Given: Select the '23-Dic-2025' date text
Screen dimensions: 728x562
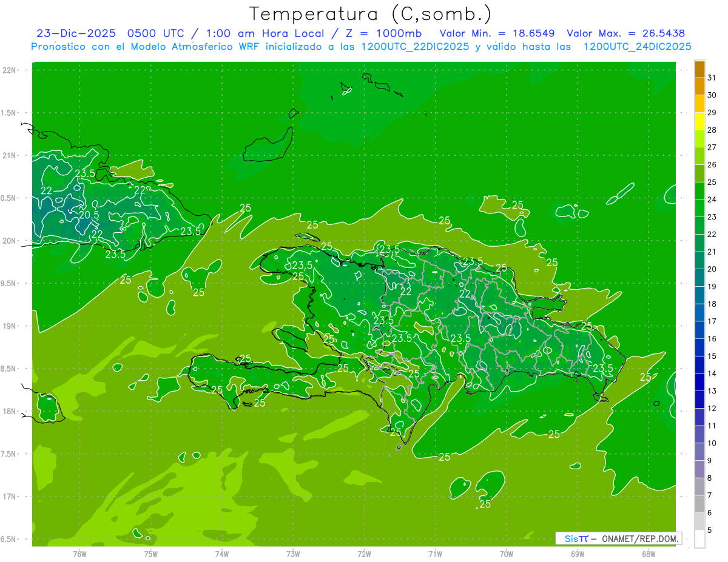Looking at the screenshot, I should pyautogui.click(x=76, y=33).
